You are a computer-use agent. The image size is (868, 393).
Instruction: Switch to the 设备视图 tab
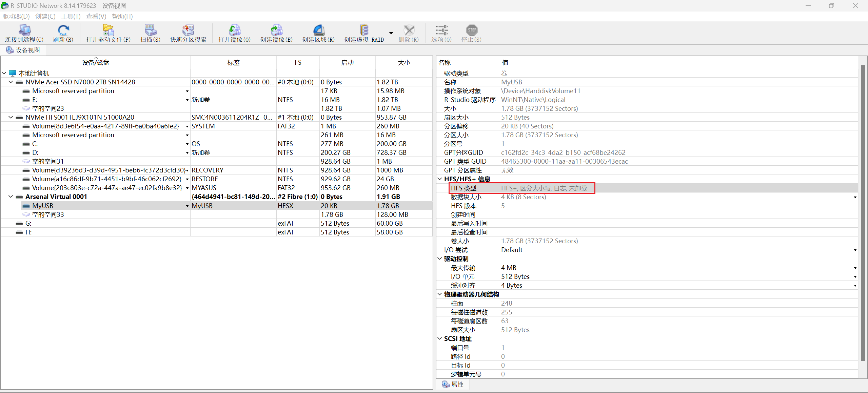click(23, 50)
